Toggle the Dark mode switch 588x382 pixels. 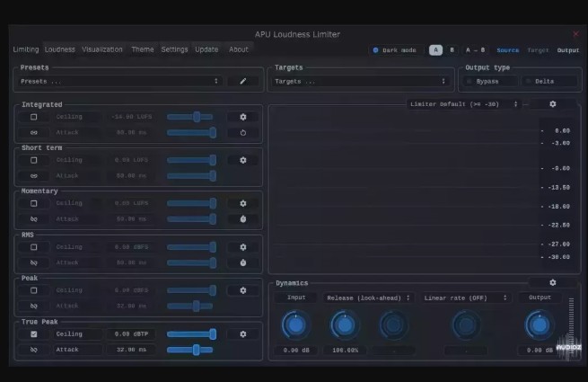pyautogui.click(x=375, y=50)
